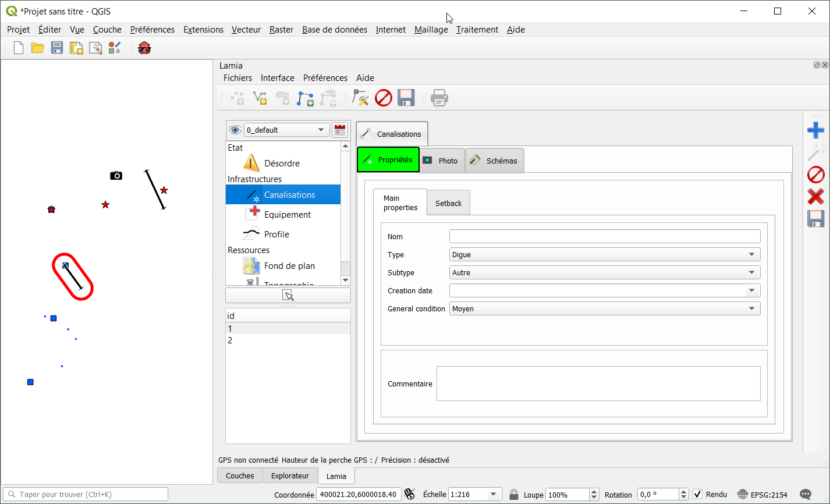This screenshot has width=830, height=504.
Task: Save project with main toolbar floppy icon
Action: click(57, 48)
